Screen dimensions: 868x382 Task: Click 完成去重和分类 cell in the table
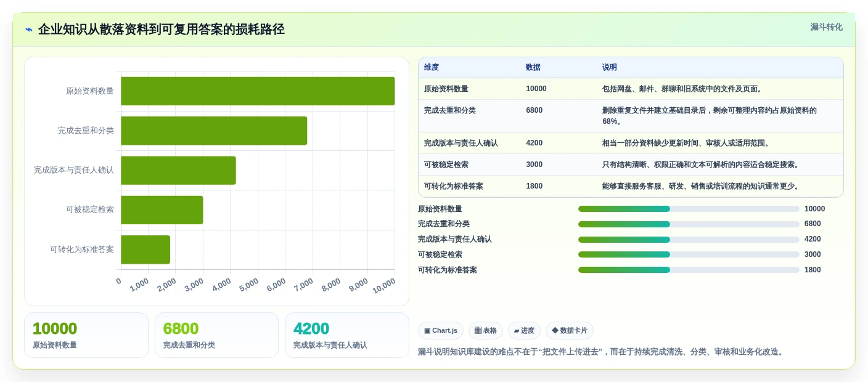point(450,110)
